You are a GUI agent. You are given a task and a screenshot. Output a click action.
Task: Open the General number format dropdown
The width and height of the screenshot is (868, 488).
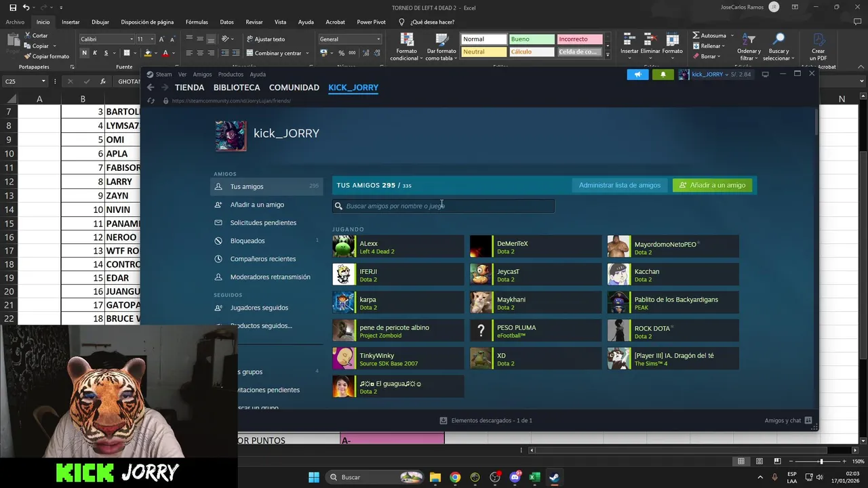tap(378, 39)
